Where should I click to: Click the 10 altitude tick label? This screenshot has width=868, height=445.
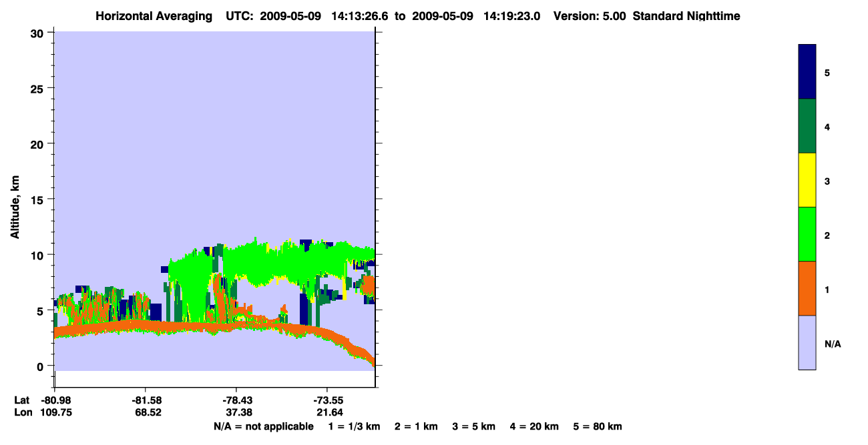coord(39,255)
